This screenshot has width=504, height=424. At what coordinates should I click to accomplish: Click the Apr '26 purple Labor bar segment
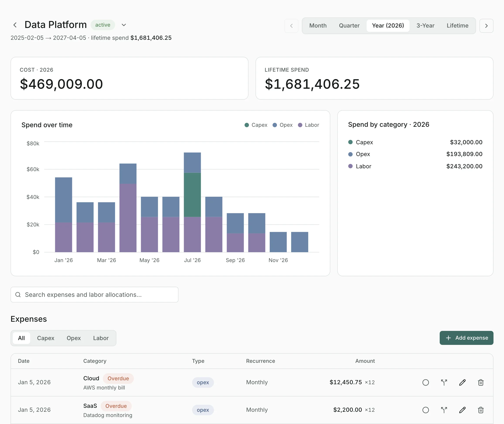coord(128,218)
